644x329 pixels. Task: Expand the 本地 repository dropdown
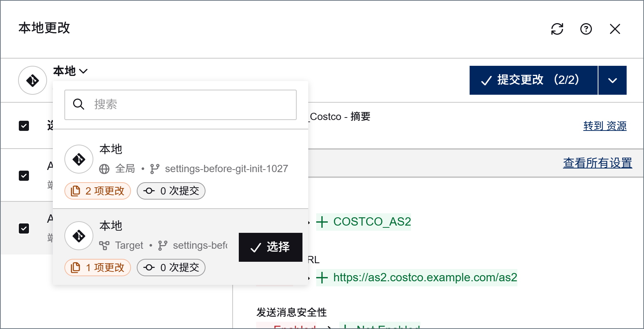[x=71, y=71]
